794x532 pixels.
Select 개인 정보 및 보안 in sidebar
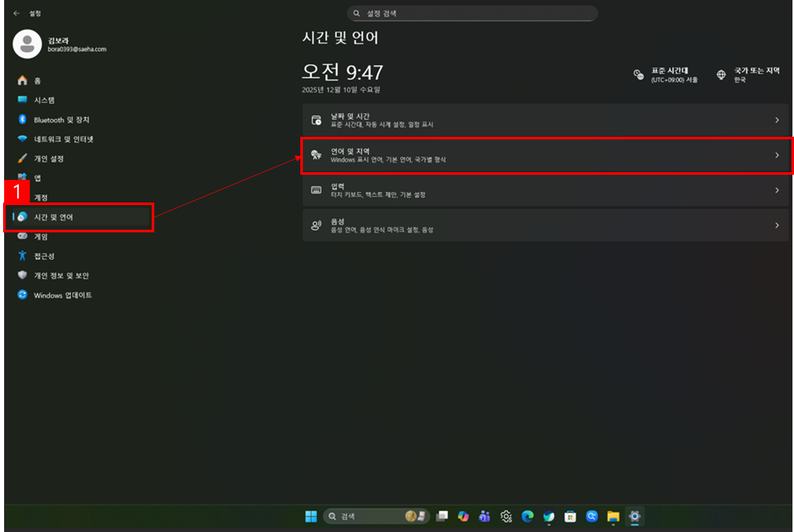click(x=61, y=276)
